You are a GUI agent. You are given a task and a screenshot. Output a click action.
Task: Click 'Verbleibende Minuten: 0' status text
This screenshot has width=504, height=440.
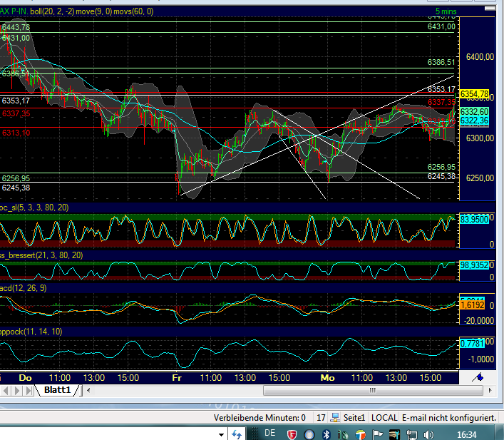pos(259,418)
